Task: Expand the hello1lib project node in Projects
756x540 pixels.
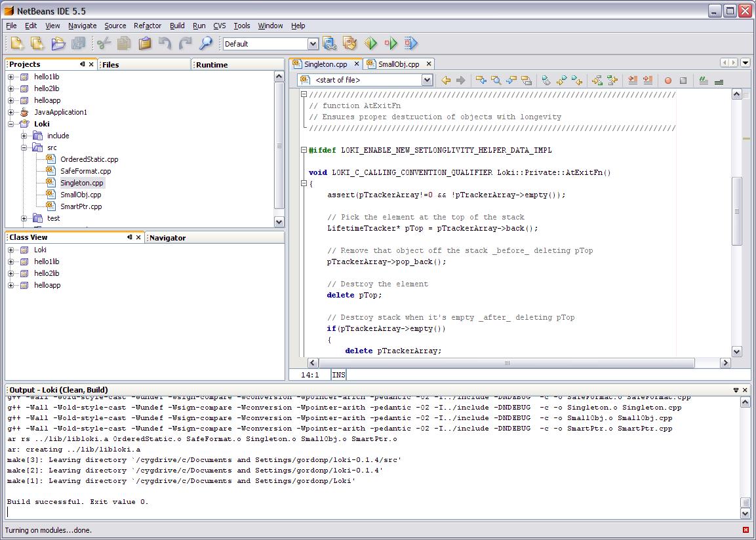Action: tap(11, 77)
